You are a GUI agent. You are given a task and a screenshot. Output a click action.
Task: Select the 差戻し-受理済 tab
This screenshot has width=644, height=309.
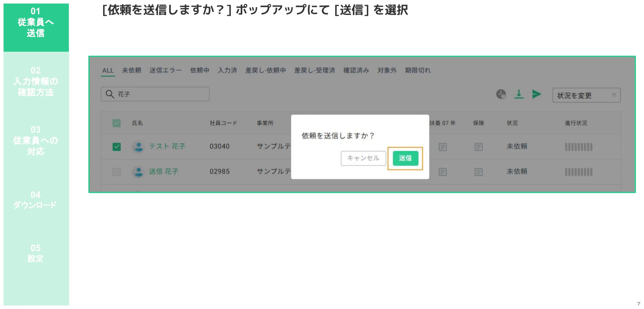click(x=314, y=70)
